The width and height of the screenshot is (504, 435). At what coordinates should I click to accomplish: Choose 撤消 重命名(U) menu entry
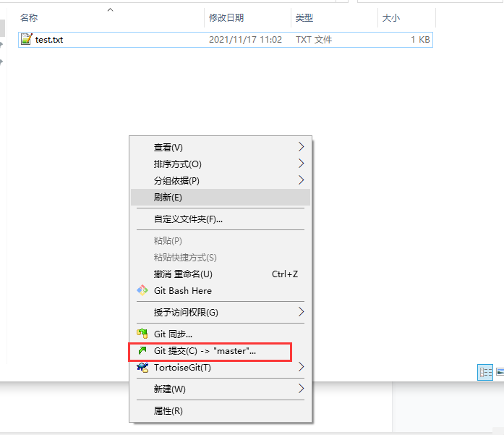pyautogui.click(x=221, y=274)
